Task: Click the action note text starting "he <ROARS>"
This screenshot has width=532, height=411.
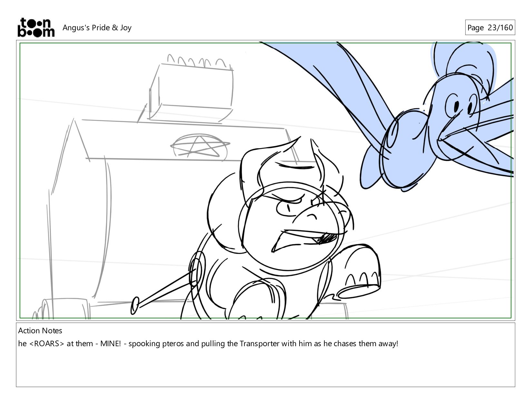Action: click(x=208, y=344)
